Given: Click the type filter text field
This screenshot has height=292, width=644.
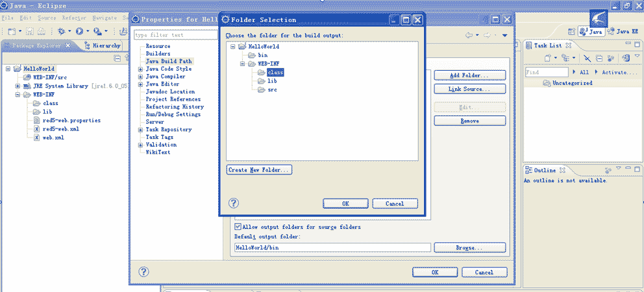Looking at the screenshot, I should tap(176, 35).
